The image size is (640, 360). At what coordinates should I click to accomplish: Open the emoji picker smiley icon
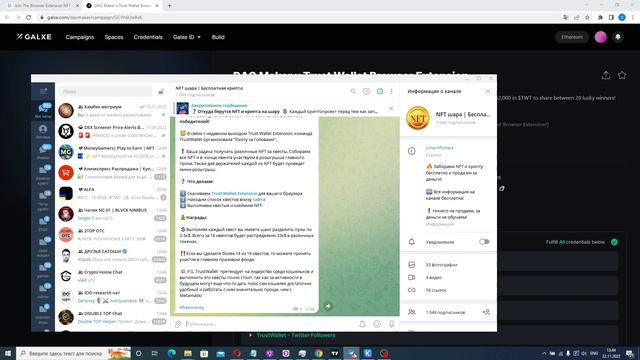pyautogui.click(x=377, y=324)
